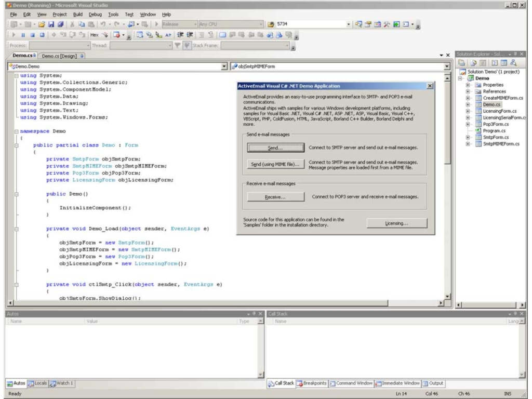Toggle Hex display in the debug toolbar

95,35
